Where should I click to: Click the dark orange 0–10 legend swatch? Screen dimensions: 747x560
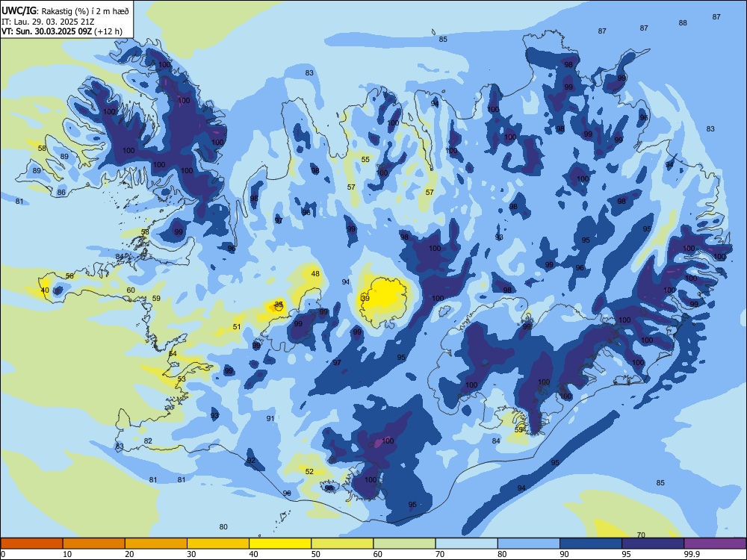click(31, 544)
